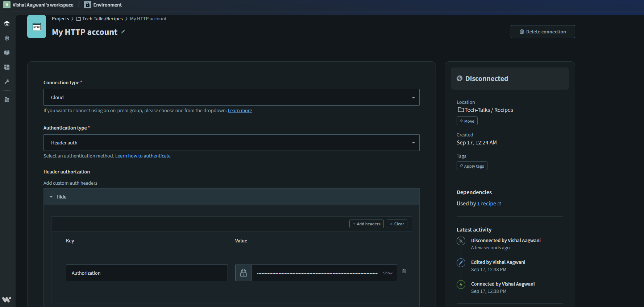Delete the Authorization header row with trash icon
Screen dimensions: 644x307
[404, 271]
